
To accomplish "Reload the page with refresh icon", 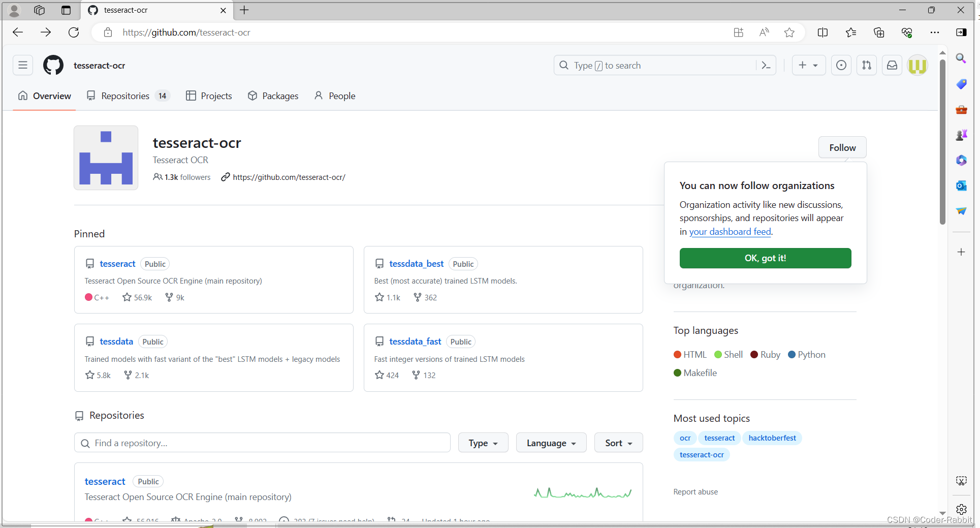I will 74,33.
